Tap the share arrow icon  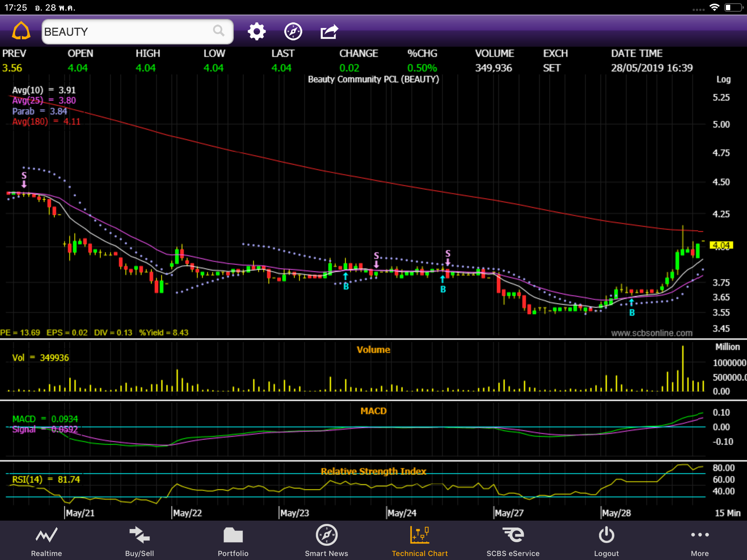coord(329,32)
